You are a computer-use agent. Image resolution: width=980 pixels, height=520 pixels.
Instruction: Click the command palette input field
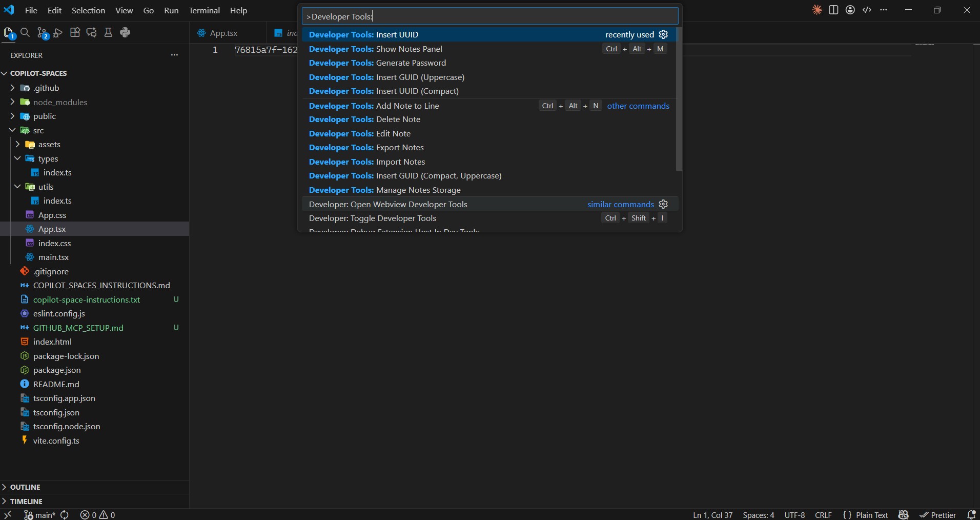[x=490, y=16]
